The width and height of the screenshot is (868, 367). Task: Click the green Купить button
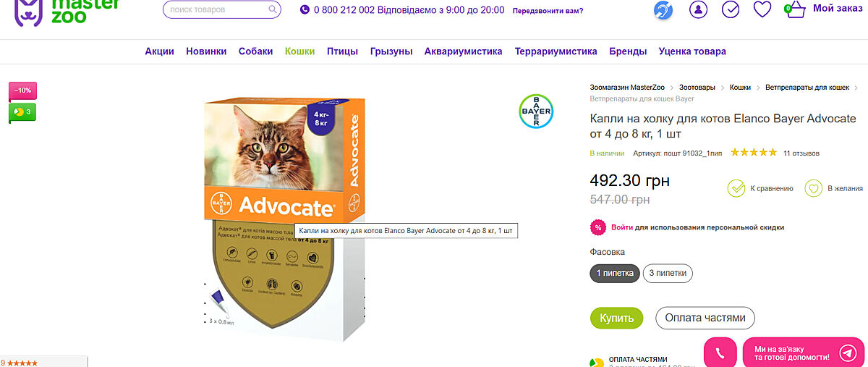(616, 318)
